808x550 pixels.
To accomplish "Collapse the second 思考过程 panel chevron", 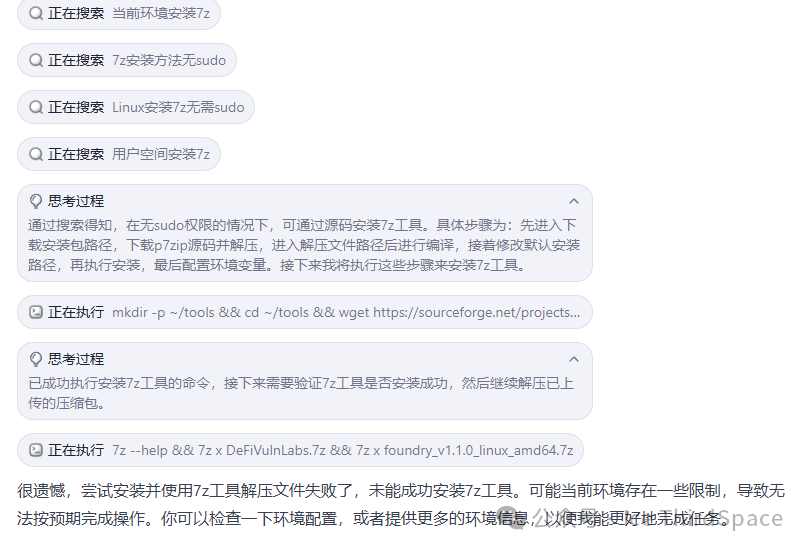I will click(574, 359).
